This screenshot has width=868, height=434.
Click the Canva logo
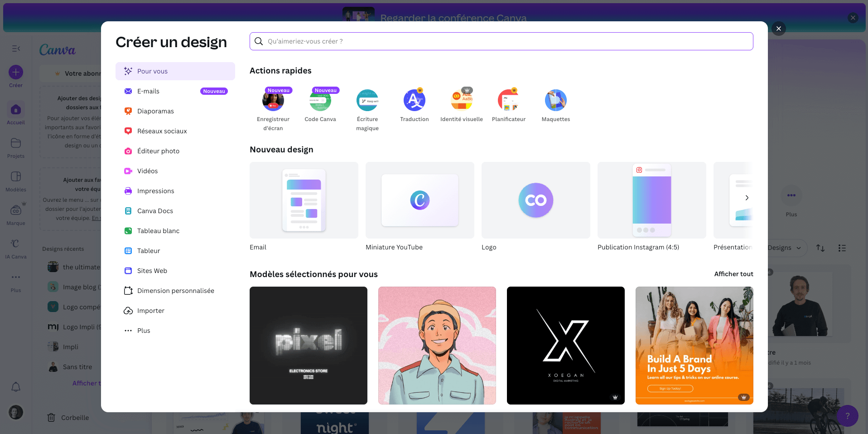click(58, 49)
